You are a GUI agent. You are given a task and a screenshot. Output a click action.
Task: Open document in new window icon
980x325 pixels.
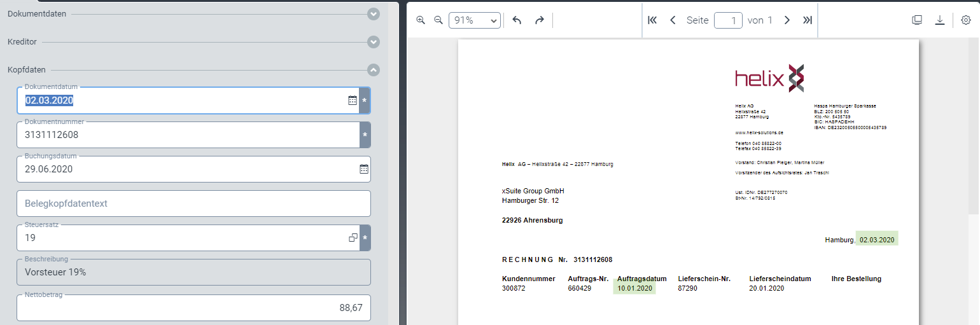[917, 20]
